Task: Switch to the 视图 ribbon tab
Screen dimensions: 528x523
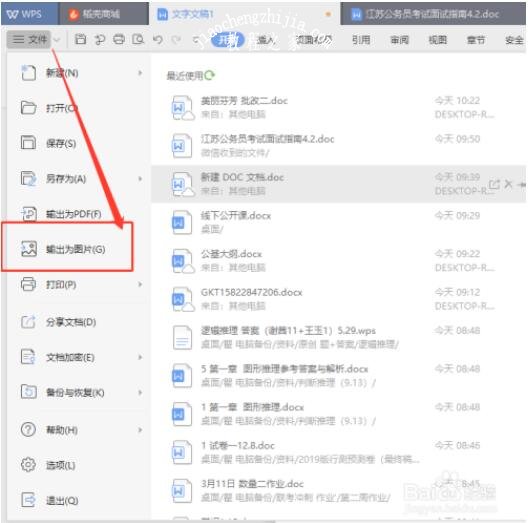Action: [x=438, y=40]
